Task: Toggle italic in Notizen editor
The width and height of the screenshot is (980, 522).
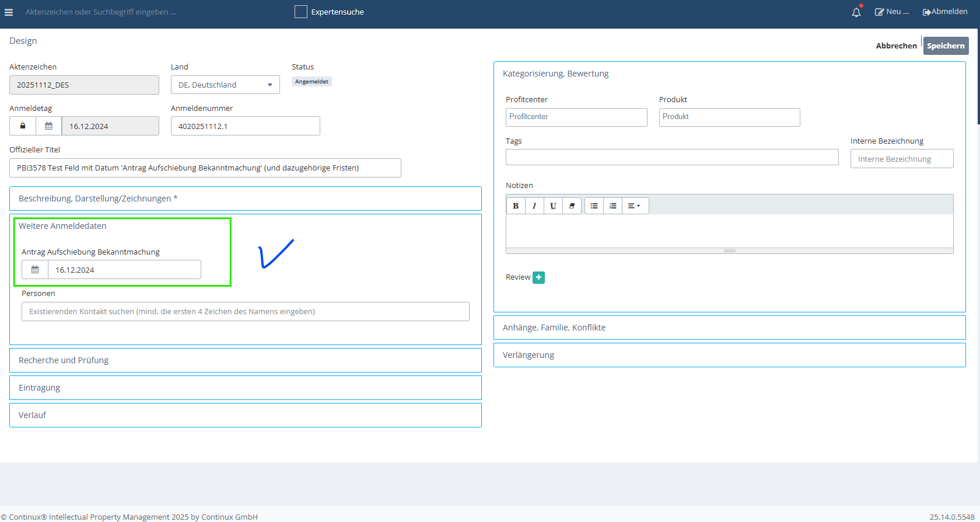Action: 534,206
